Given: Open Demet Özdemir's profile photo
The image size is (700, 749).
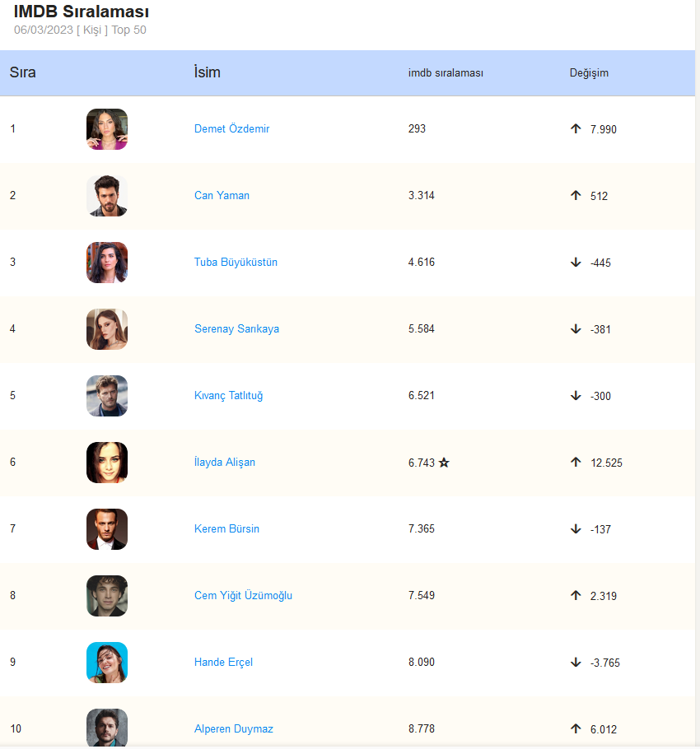Looking at the screenshot, I should click(107, 129).
